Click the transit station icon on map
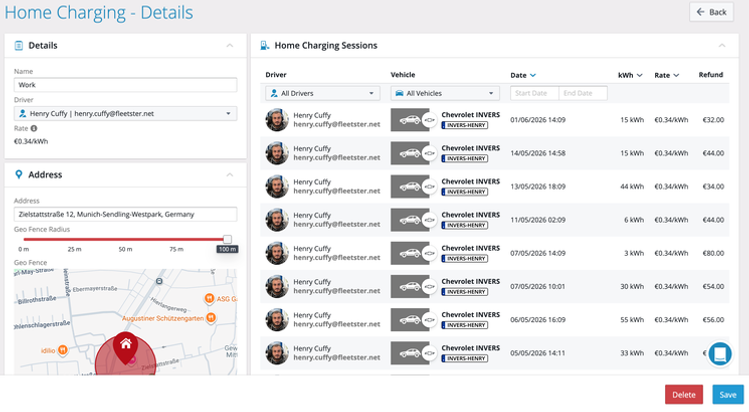The image size is (749, 412). click(159, 281)
